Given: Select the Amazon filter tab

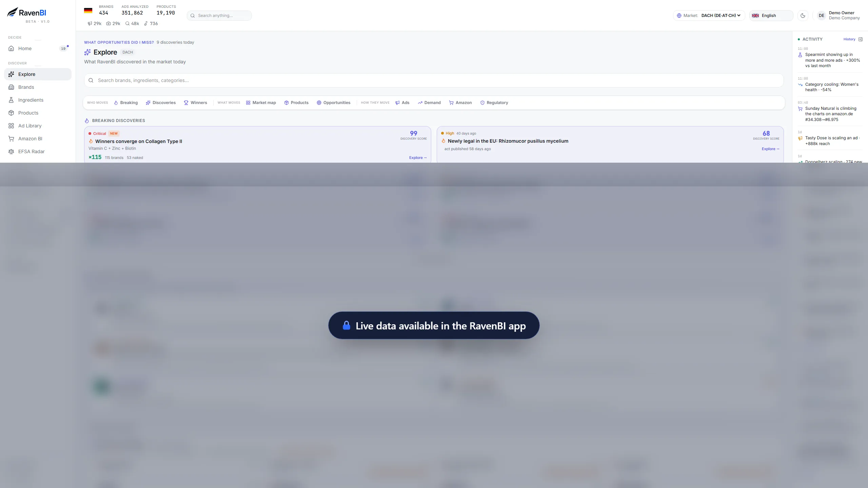Looking at the screenshot, I should (x=460, y=103).
